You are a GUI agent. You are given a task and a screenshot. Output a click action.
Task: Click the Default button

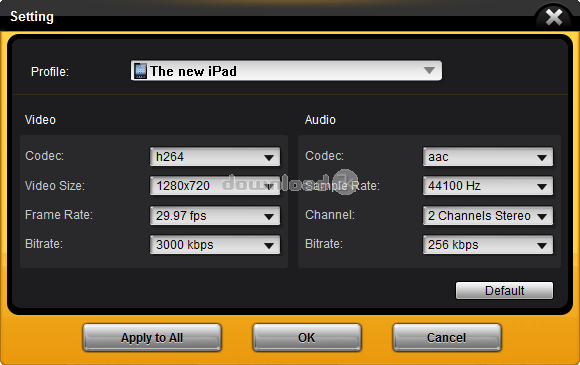[x=504, y=291]
